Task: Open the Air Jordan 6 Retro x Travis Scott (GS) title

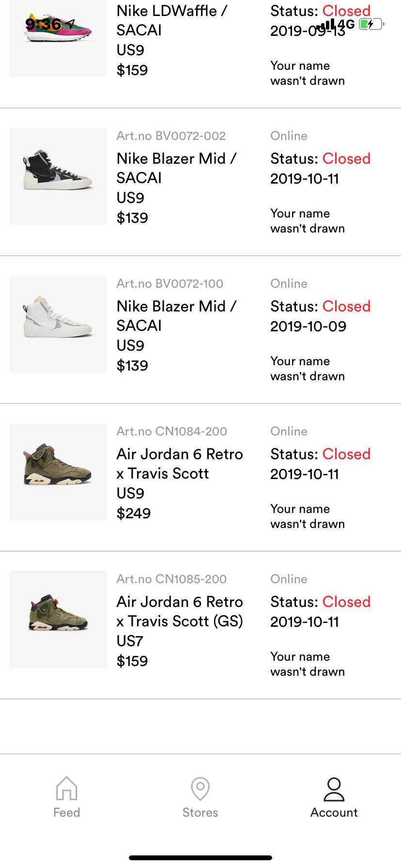Action: (x=180, y=611)
